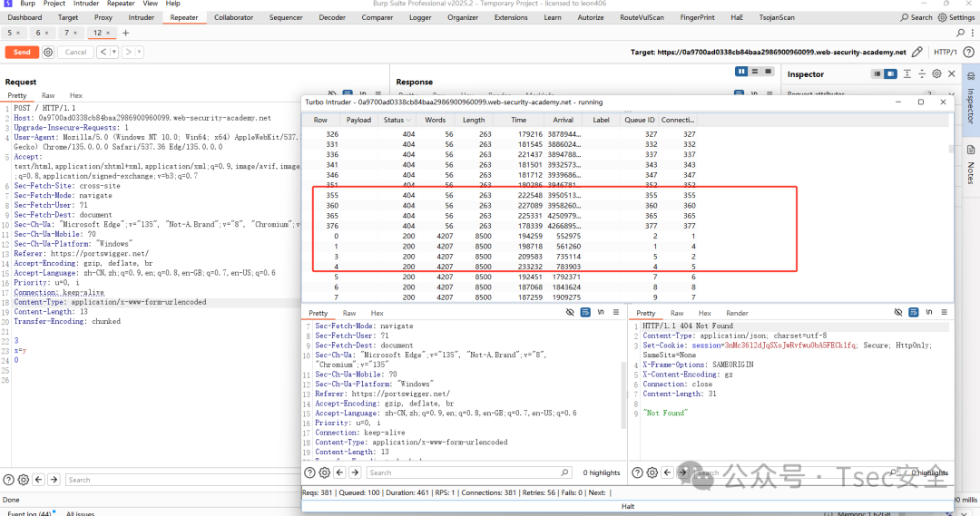Close the Inspector panel with X
This screenshot has height=516, width=980.
952,73
